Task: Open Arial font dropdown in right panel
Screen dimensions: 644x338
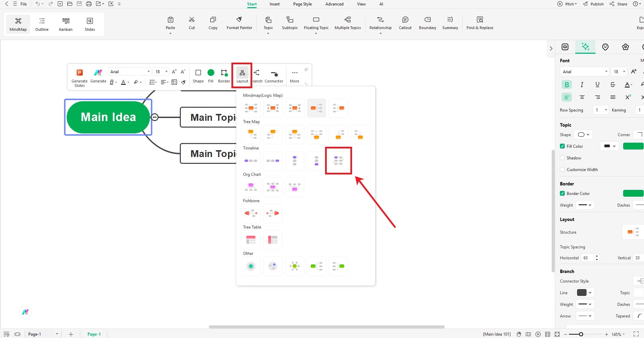Action: [x=584, y=71]
